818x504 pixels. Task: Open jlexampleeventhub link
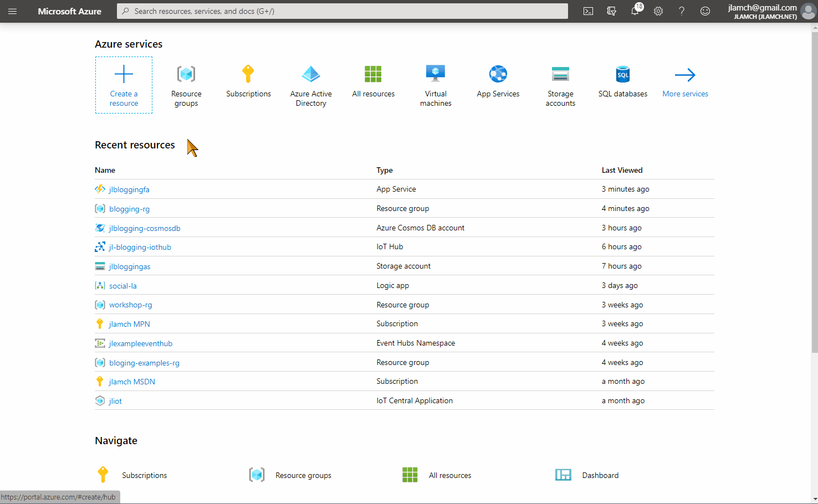pyautogui.click(x=141, y=343)
